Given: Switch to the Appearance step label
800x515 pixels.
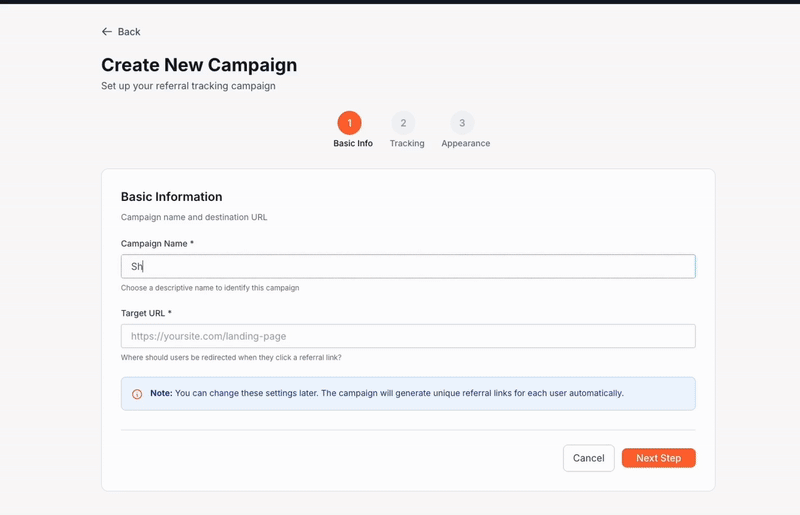Looking at the screenshot, I should click(x=466, y=144).
